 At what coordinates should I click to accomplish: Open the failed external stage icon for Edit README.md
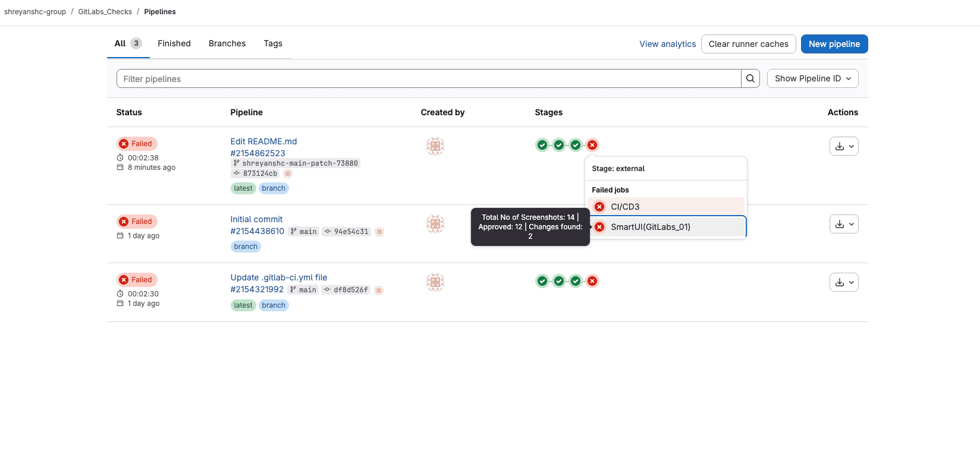(592, 145)
